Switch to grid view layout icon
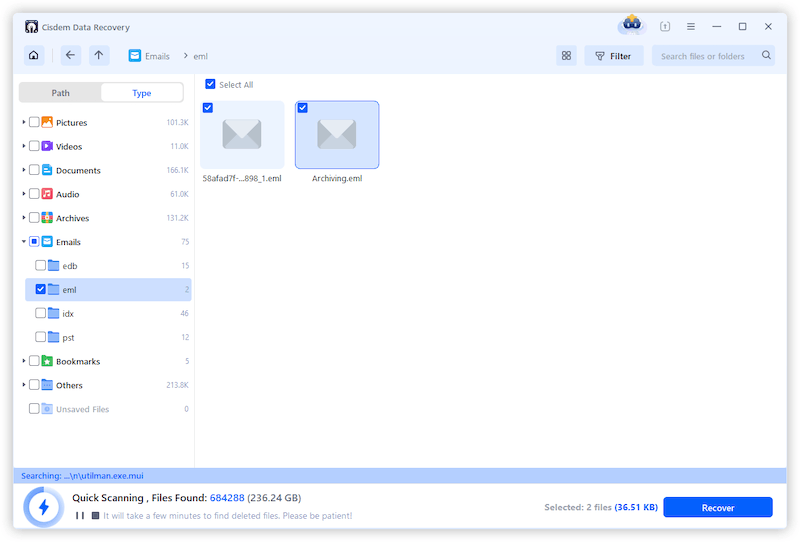The width and height of the screenshot is (800, 542). coord(566,56)
